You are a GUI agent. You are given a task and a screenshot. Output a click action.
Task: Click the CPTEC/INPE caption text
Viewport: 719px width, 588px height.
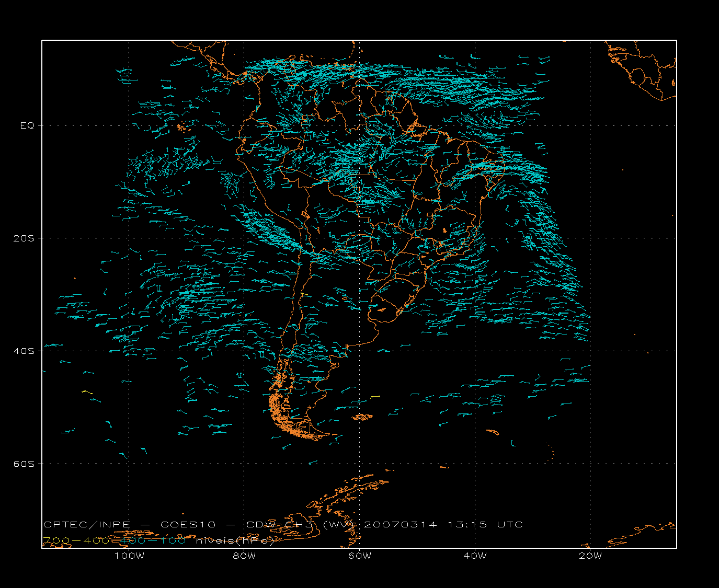click(87, 524)
